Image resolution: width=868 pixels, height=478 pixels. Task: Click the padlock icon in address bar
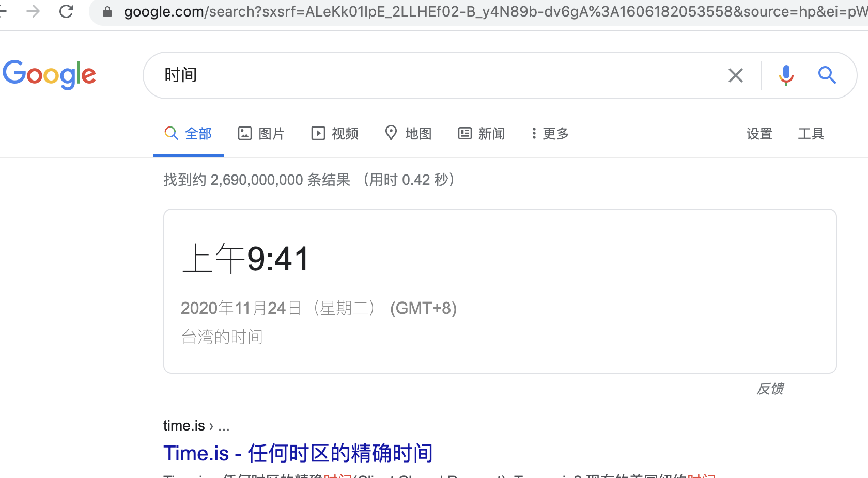[x=107, y=12]
